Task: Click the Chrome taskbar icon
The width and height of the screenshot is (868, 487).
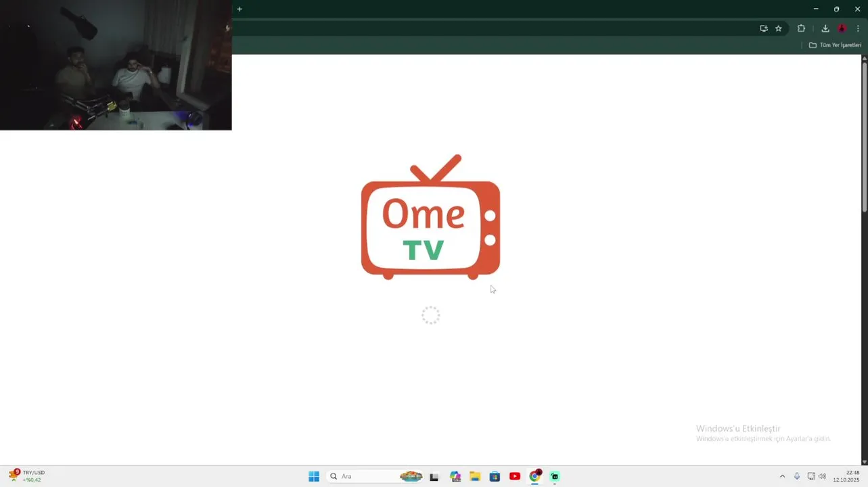Action: tap(534, 477)
